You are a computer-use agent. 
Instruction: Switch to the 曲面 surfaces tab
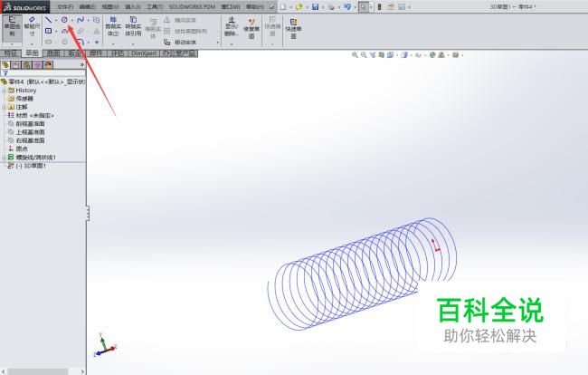tap(53, 53)
